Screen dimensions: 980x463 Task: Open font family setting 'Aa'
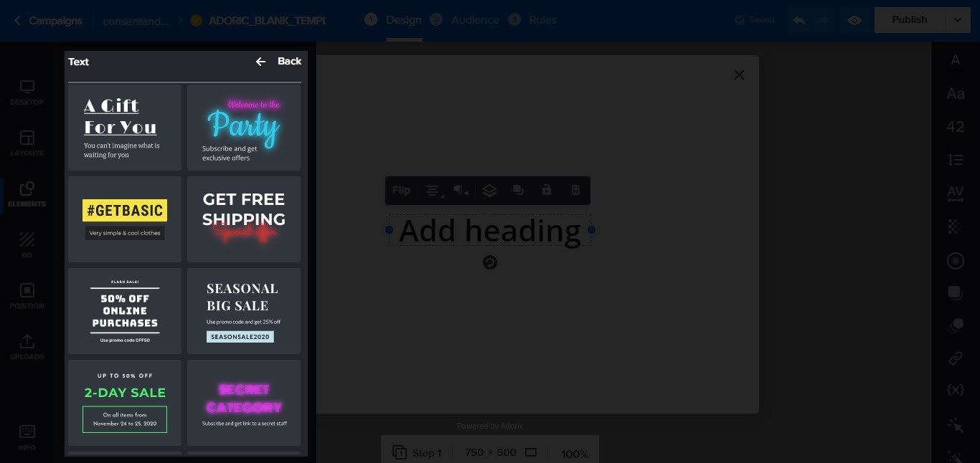click(x=956, y=94)
